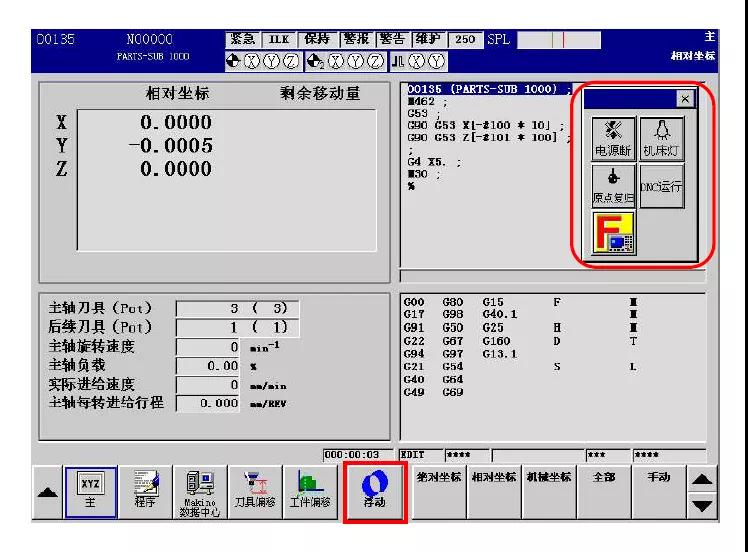
Task: Click the N00000 sequence number in header
Action: pyautogui.click(x=149, y=39)
